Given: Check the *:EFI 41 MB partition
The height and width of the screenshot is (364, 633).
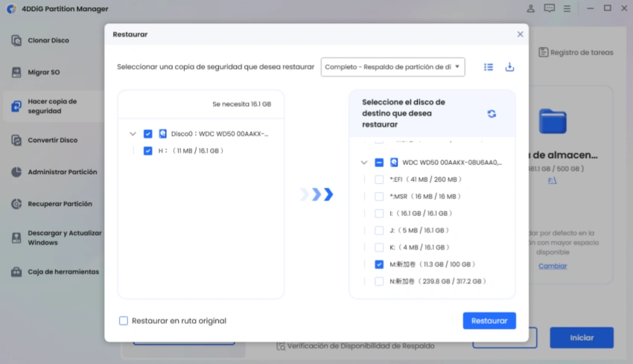Looking at the screenshot, I should click(x=378, y=179).
